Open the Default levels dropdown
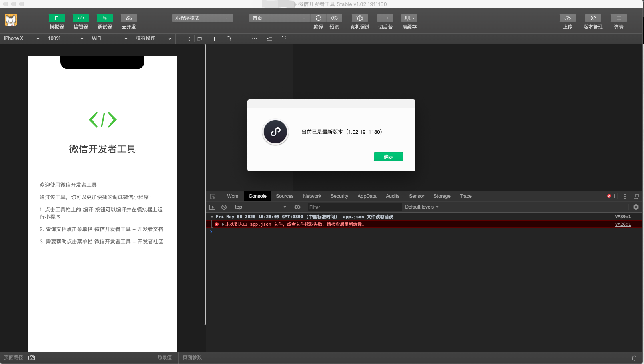 (x=422, y=207)
